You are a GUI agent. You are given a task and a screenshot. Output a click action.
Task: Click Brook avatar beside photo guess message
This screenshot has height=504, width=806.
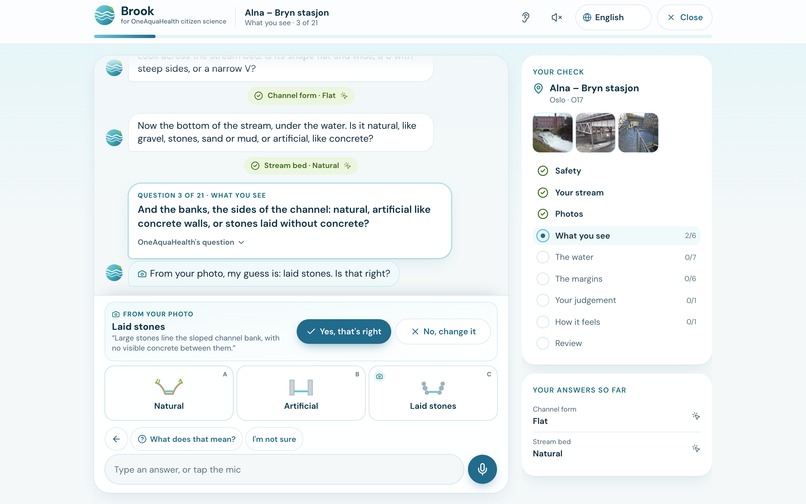click(x=114, y=273)
